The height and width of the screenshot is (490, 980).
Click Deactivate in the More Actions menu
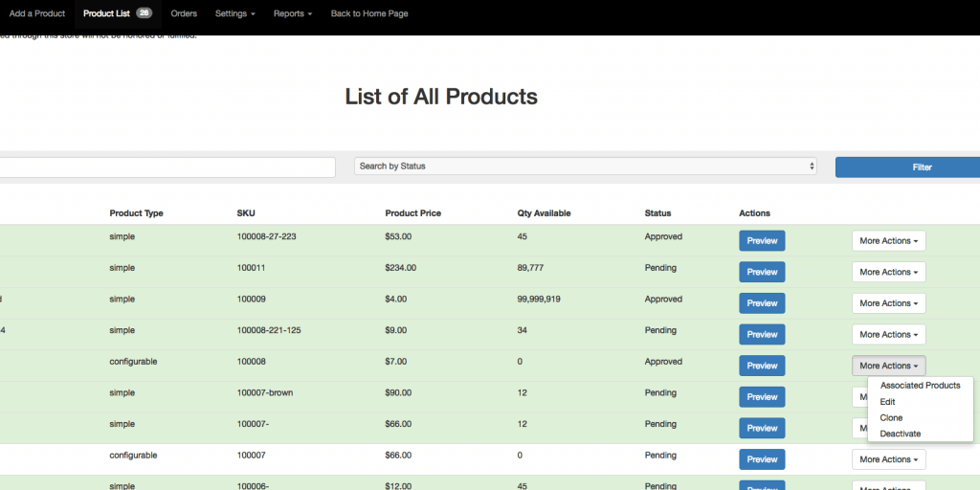[901, 434]
